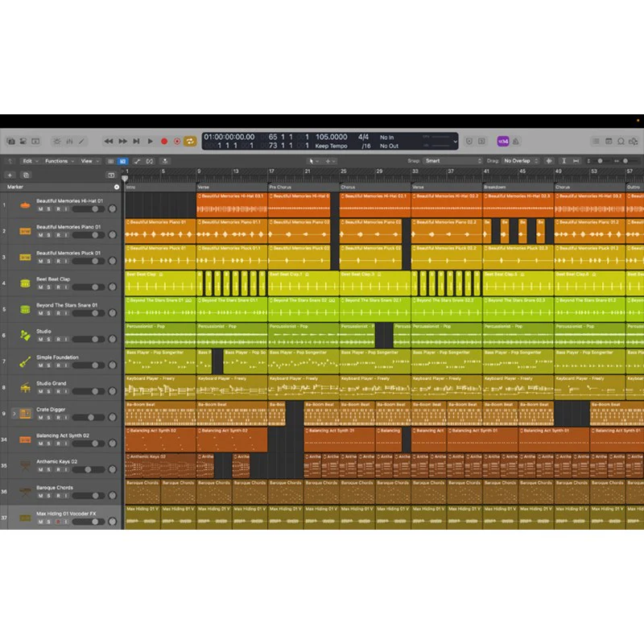The image size is (644, 644).
Task: Adjust the vertical zoom slider
Action: [x=599, y=161]
